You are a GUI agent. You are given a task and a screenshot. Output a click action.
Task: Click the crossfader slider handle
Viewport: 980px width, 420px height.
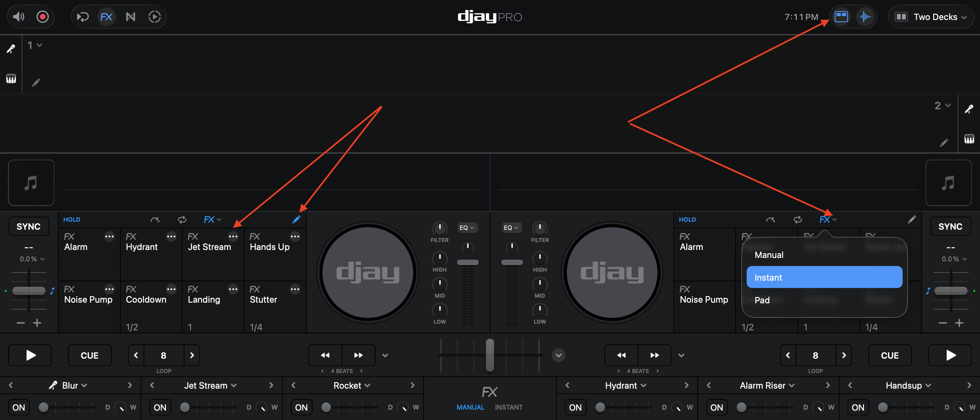(490, 355)
